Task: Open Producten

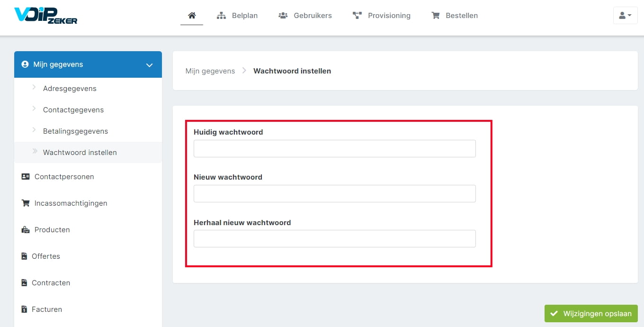Action: point(52,230)
